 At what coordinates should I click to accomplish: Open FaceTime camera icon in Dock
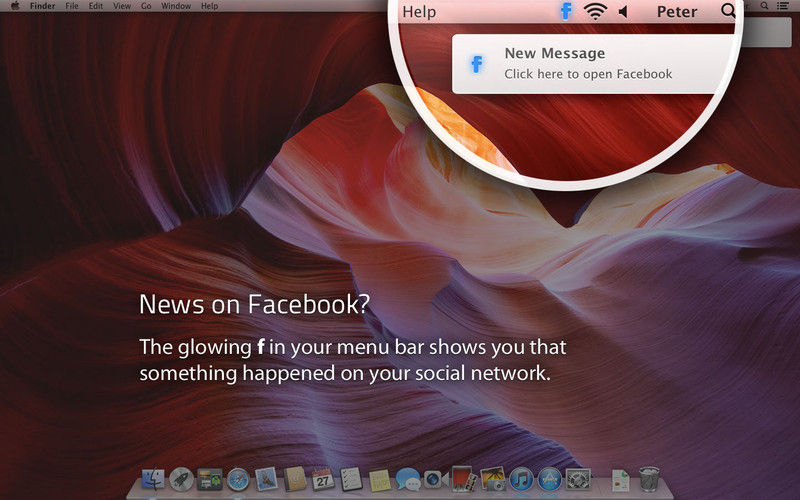[x=435, y=480]
